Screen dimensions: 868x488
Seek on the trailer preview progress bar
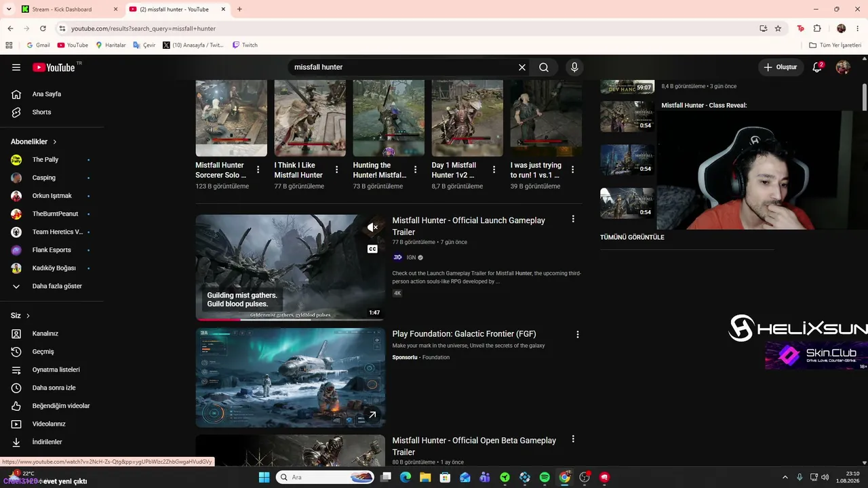pyautogui.click(x=290, y=319)
